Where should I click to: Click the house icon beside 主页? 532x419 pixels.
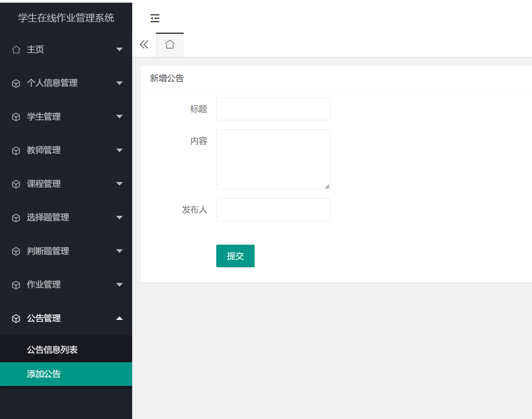tap(16, 50)
